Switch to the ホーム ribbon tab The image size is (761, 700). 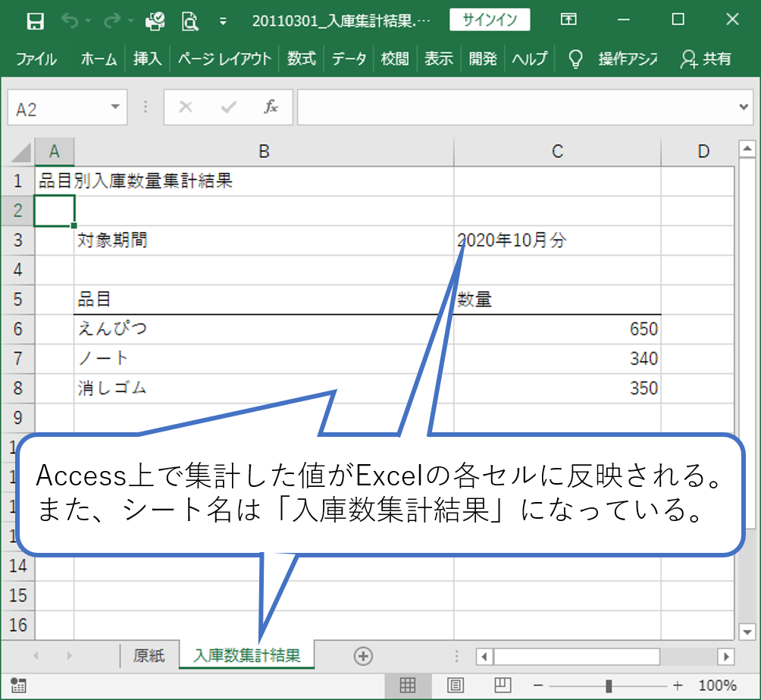[x=99, y=59]
